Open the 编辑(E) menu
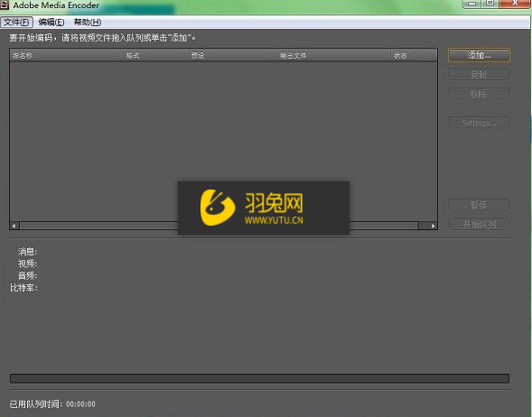The width and height of the screenshot is (532, 417). click(51, 22)
